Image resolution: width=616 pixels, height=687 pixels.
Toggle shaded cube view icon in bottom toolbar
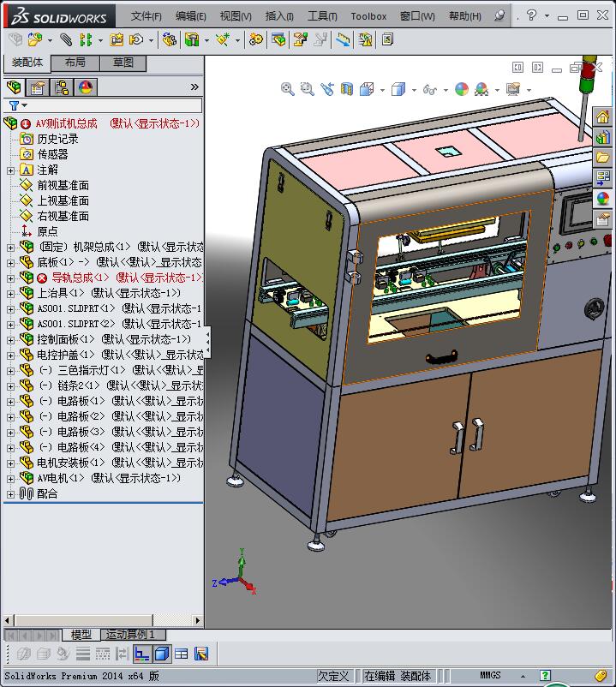(x=162, y=654)
